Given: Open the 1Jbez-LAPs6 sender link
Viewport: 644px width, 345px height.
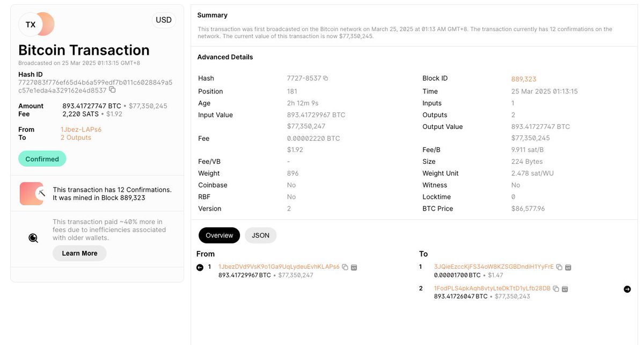Looking at the screenshot, I should (81, 130).
